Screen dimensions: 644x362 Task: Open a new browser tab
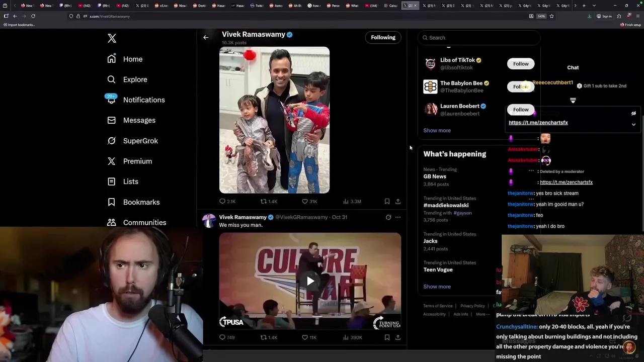584,6
